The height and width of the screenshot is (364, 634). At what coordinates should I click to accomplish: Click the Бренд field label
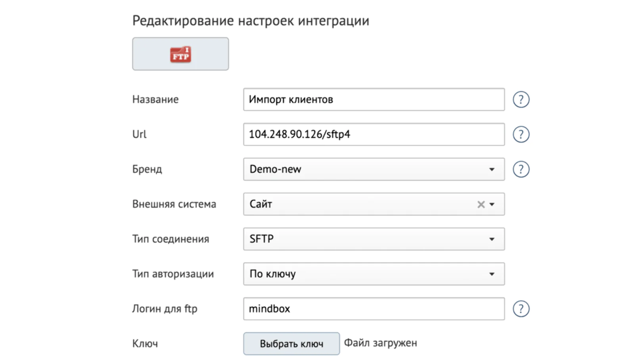point(147,169)
